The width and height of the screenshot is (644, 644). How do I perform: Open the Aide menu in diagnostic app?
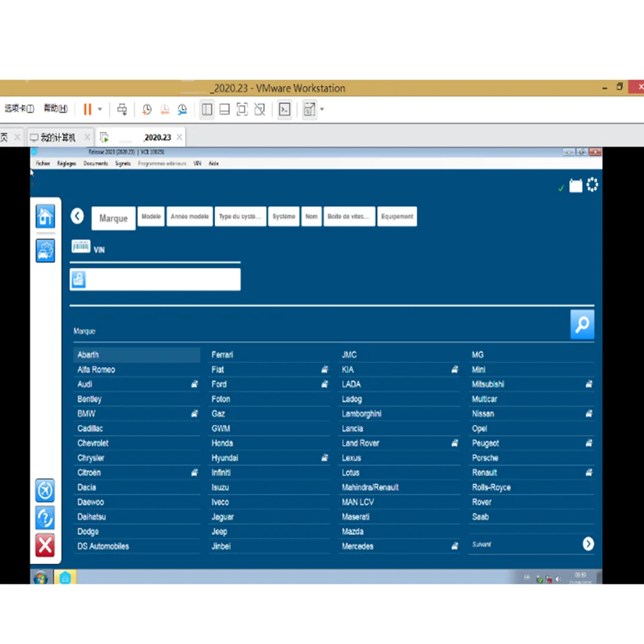click(214, 164)
